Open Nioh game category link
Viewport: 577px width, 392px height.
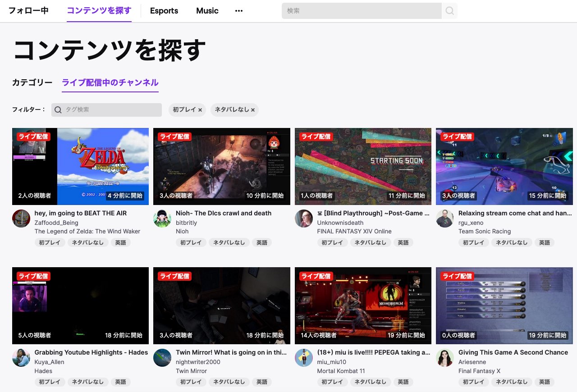(x=182, y=231)
